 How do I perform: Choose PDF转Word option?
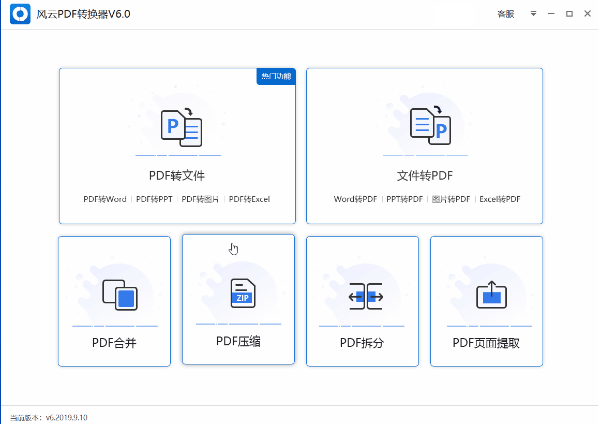[105, 199]
